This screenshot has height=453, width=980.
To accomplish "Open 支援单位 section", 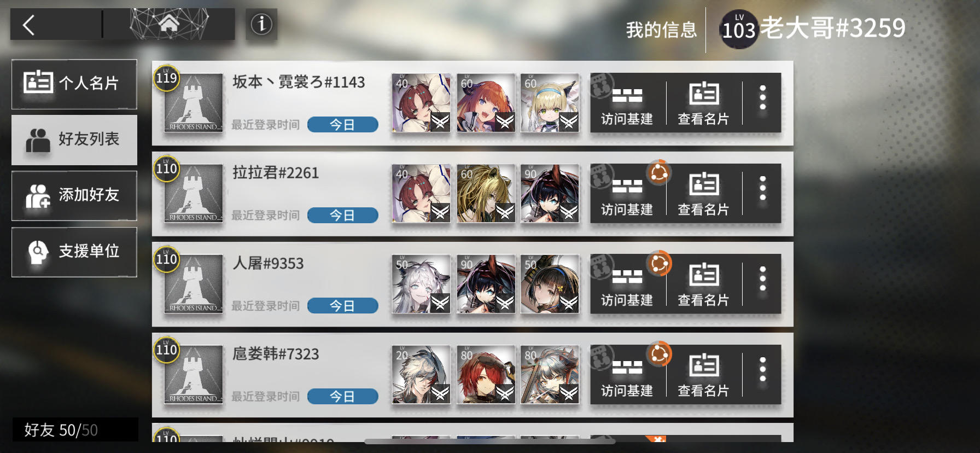I will (x=74, y=252).
